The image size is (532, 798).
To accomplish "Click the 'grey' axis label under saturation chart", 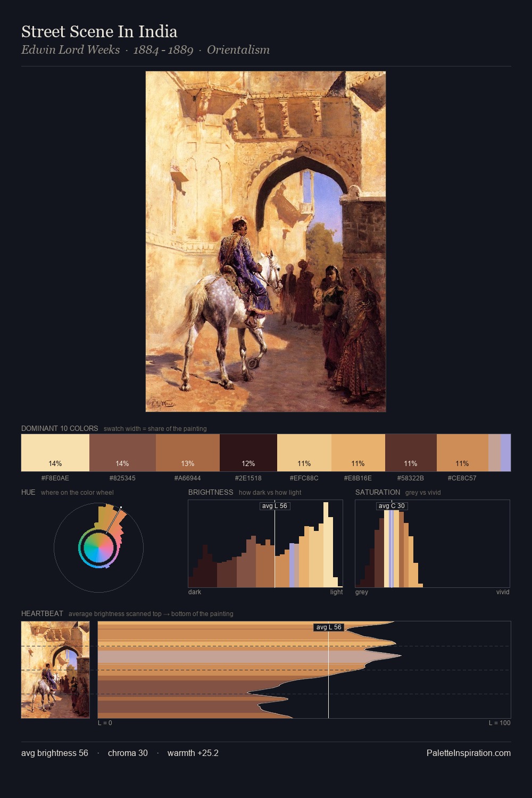I will [362, 592].
